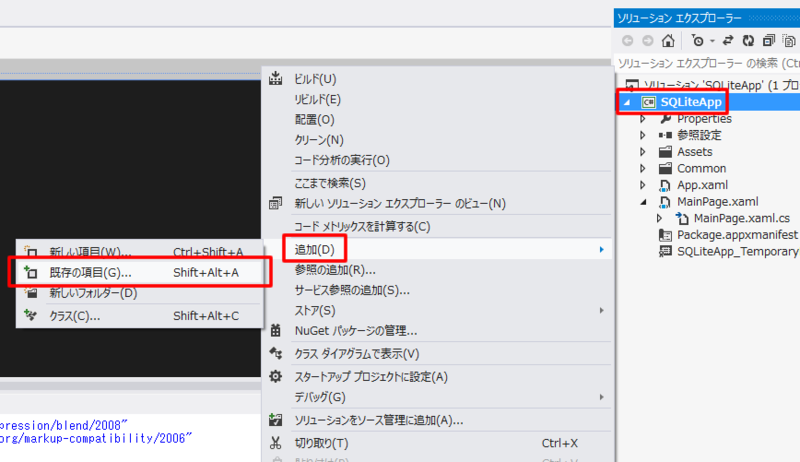Click the 新しいフォルダー(D) folder icon
Screen dimensions: 800x462
tap(31, 293)
